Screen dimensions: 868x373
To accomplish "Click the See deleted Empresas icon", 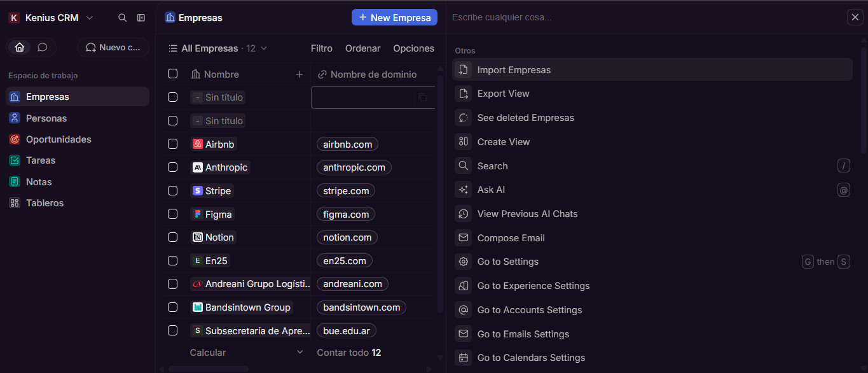I will coord(463,118).
